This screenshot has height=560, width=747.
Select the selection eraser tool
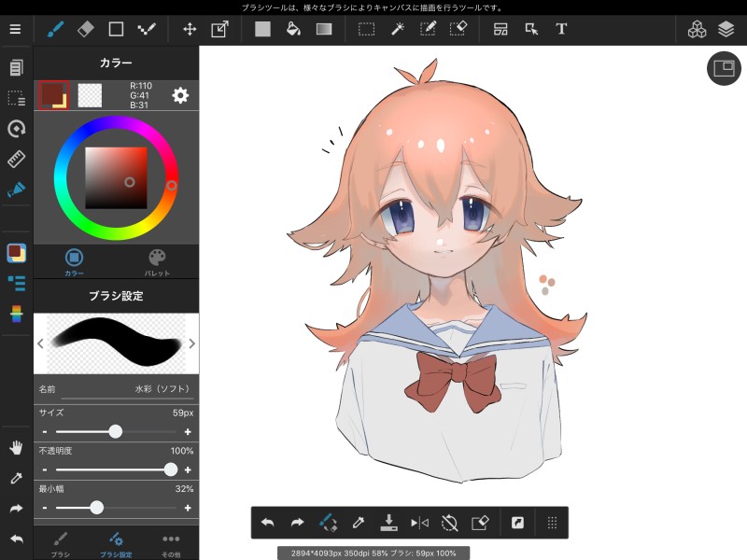point(458,29)
